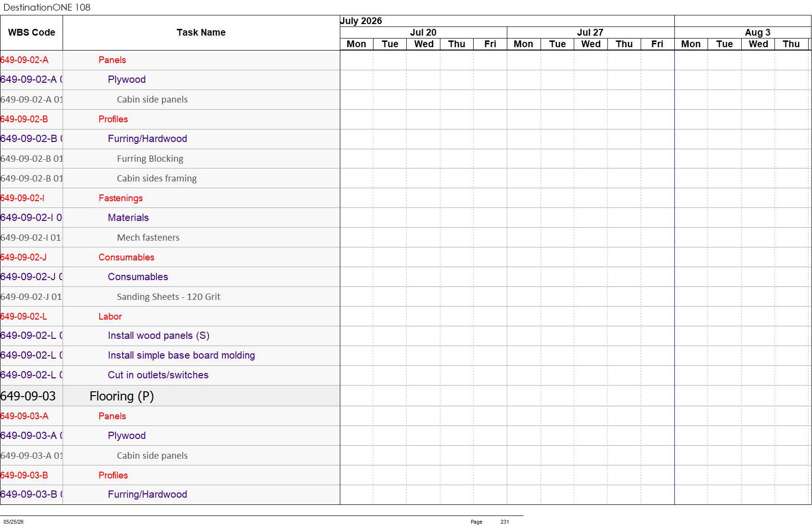The width and height of the screenshot is (812, 528).
Task: Click the page number 231
Action: click(504, 522)
